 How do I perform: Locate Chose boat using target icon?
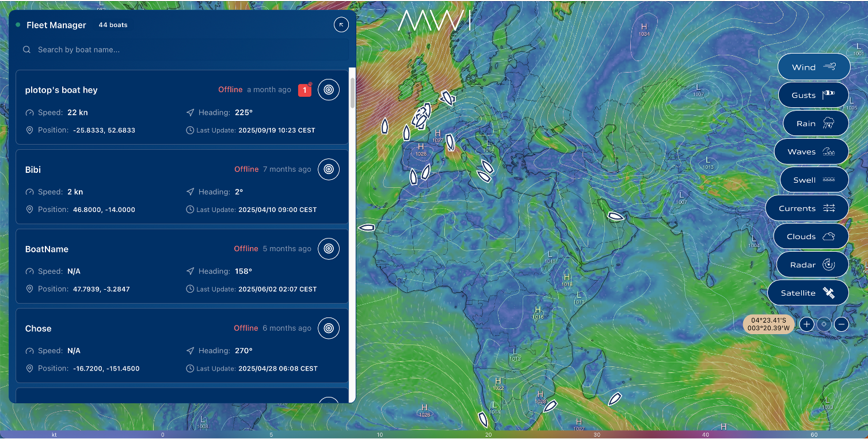click(329, 328)
